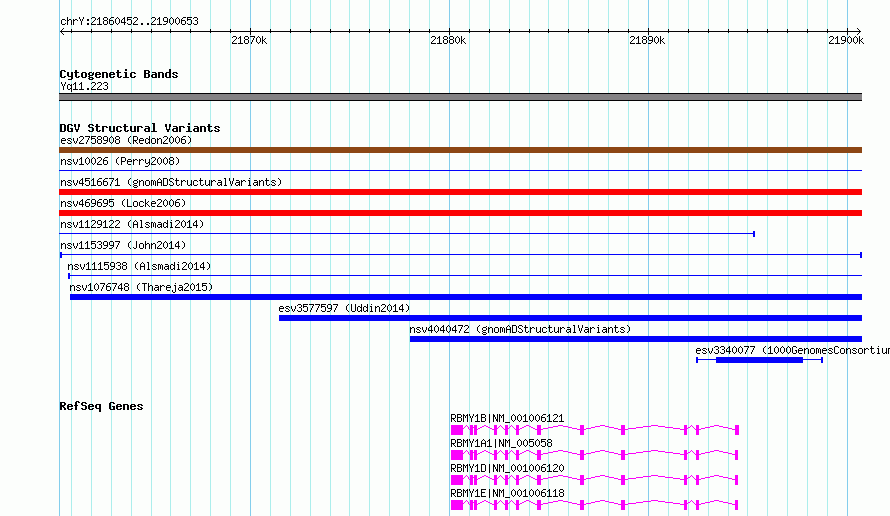Image resolution: width=890 pixels, height=516 pixels.
Task: Click the last exon of RBMY1B transcript
Action: click(737, 430)
